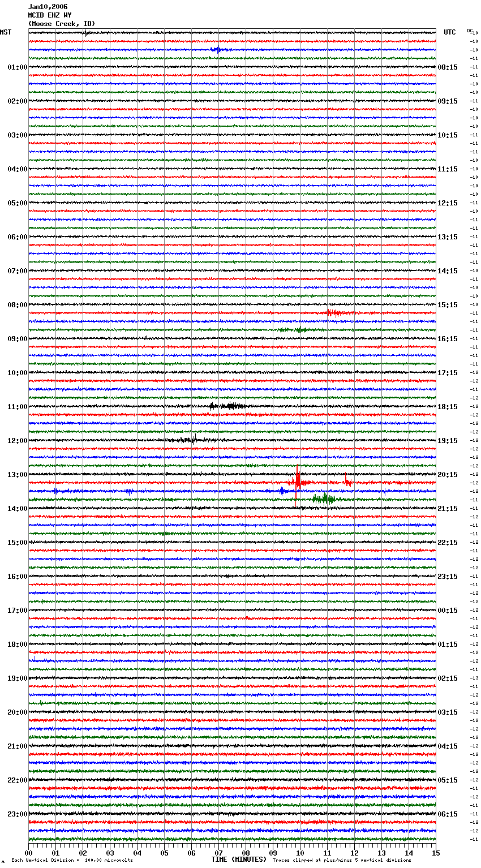Select the 01:00 MST time label
The width and height of the screenshot is (481, 868).
point(18,67)
